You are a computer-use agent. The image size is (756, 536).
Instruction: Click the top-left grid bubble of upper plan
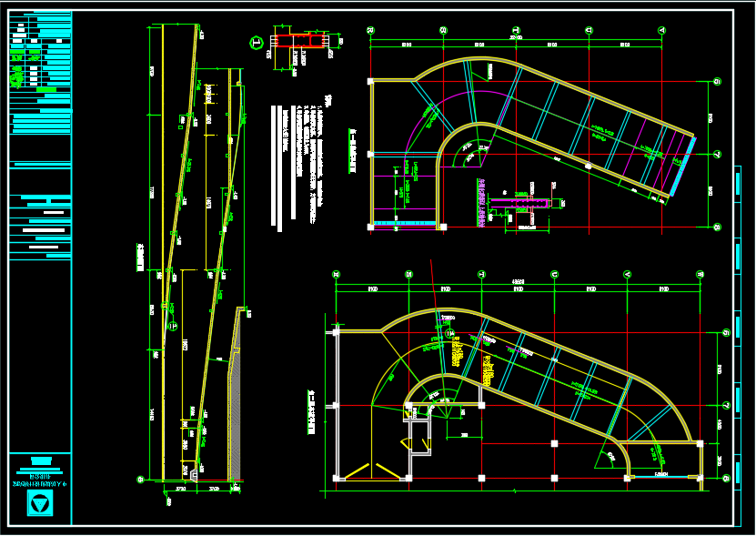click(x=370, y=30)
